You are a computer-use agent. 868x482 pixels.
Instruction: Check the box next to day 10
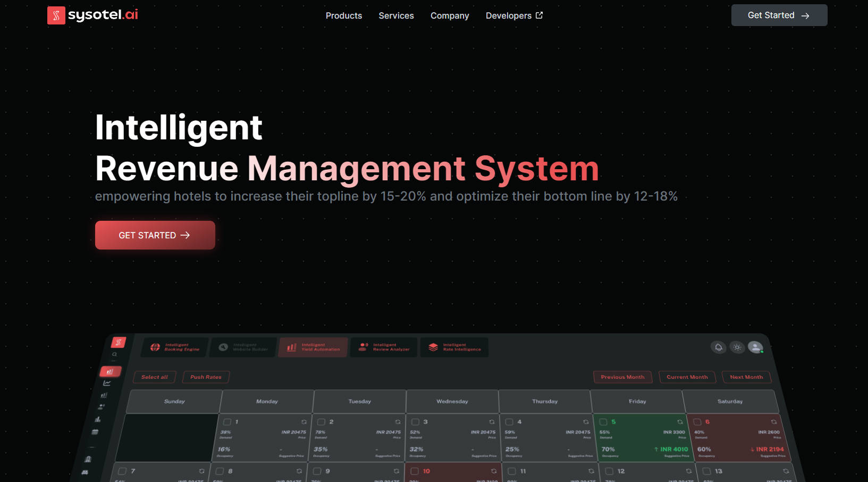tap(415, 471)
